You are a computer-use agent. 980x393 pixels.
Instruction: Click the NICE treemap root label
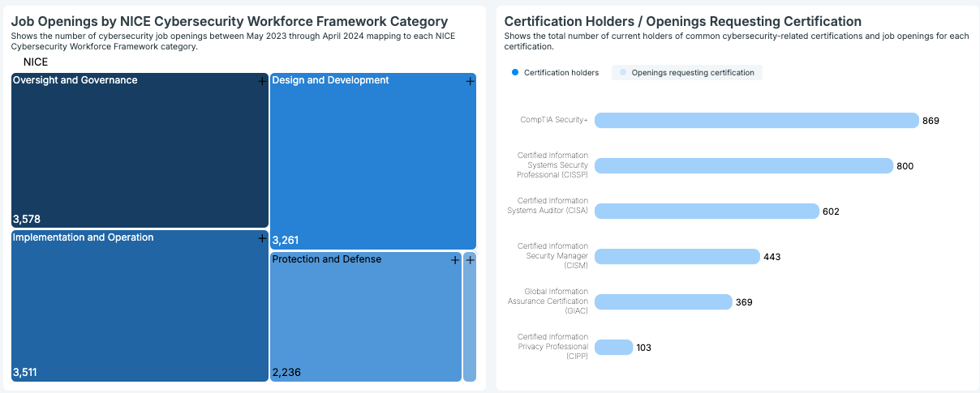point(36,62)
